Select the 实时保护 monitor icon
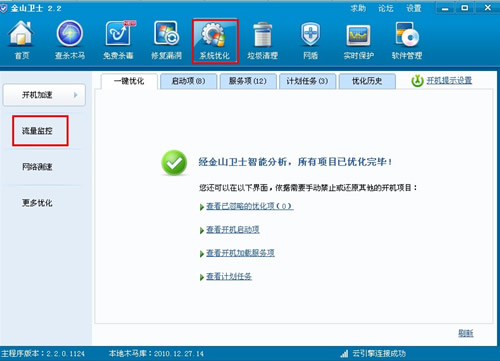Screen dimensions: 500x361 [x=358, y=35]
